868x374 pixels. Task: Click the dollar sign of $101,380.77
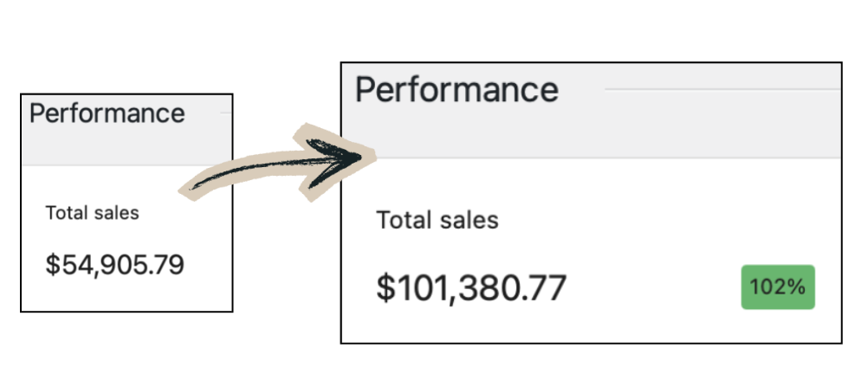(385, 287)
